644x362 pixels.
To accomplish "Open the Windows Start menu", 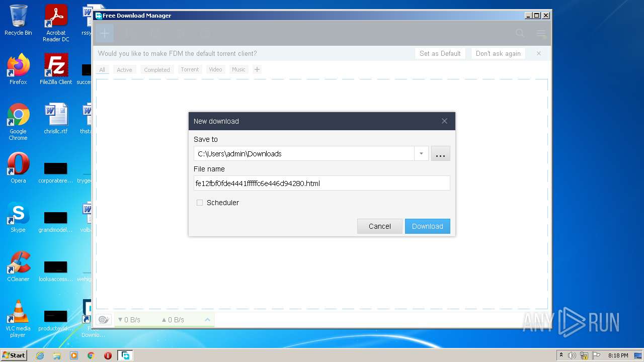I will click(14, 355).
